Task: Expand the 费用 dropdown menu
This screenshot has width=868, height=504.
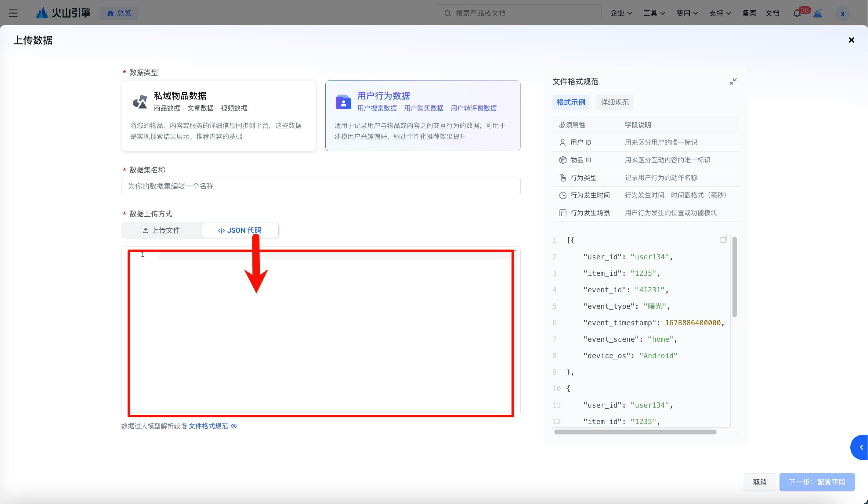Action: pos(687,13)
